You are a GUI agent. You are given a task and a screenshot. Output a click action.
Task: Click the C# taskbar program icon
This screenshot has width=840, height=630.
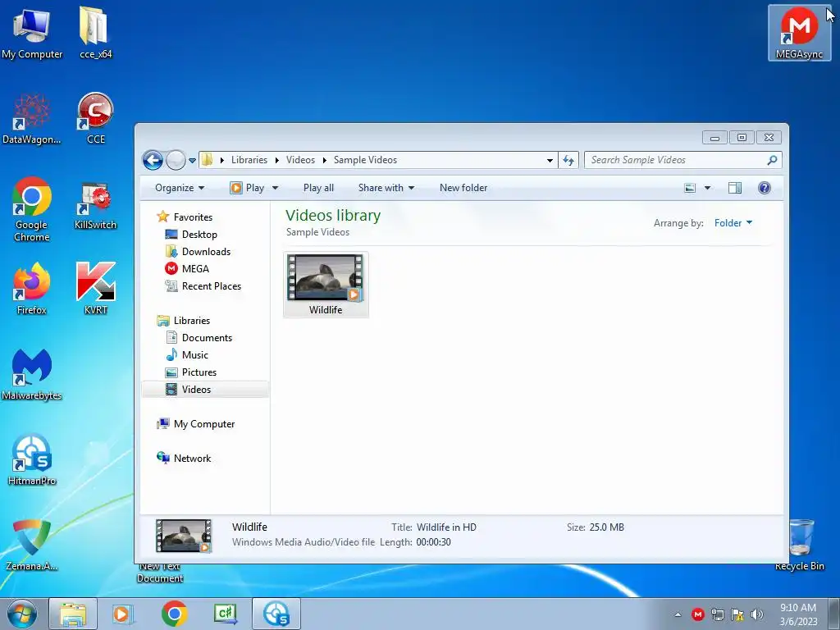coord(225,614)
